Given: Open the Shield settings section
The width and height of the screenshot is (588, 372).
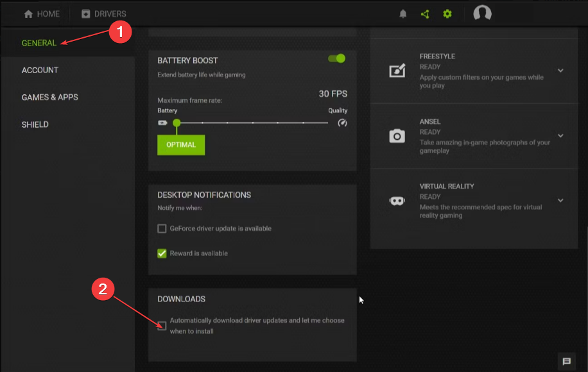Looking at the screenshot, I should click(x=35, y=124).
